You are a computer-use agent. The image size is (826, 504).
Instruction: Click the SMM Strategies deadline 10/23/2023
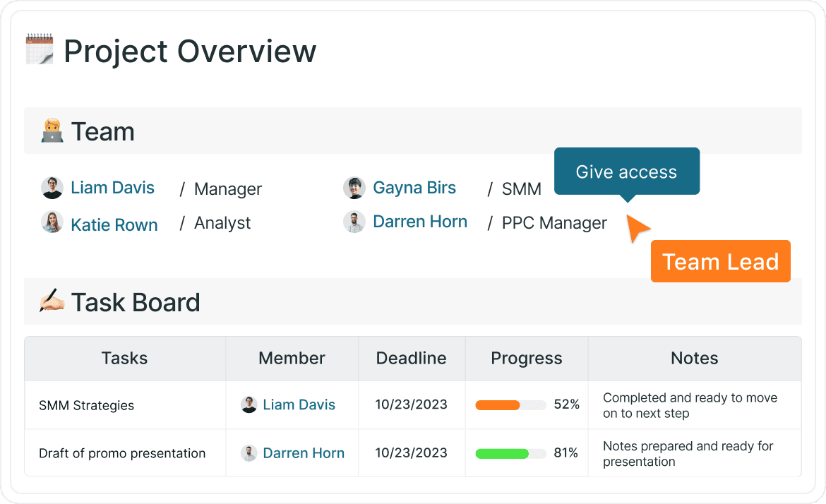411,404
